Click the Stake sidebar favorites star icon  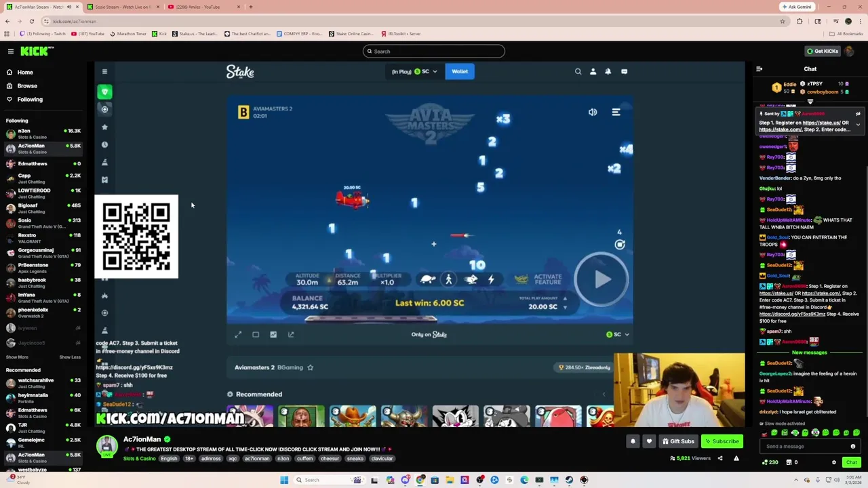pos(104,127)
